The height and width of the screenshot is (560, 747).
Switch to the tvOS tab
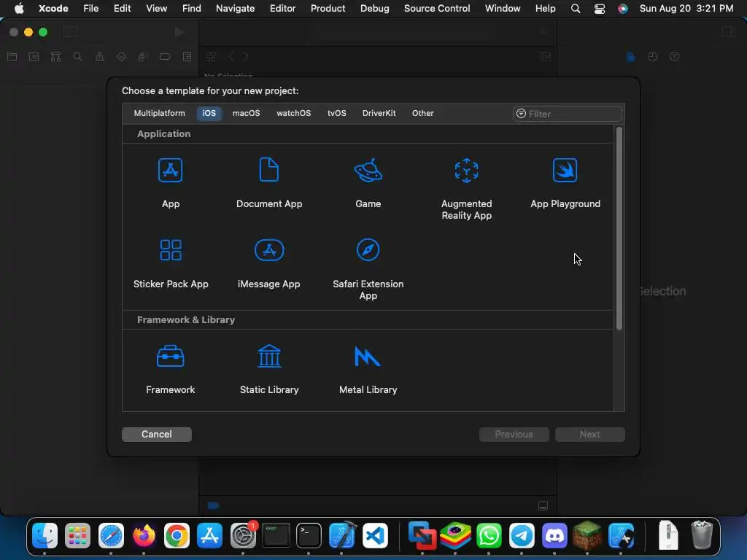point(336,113)
